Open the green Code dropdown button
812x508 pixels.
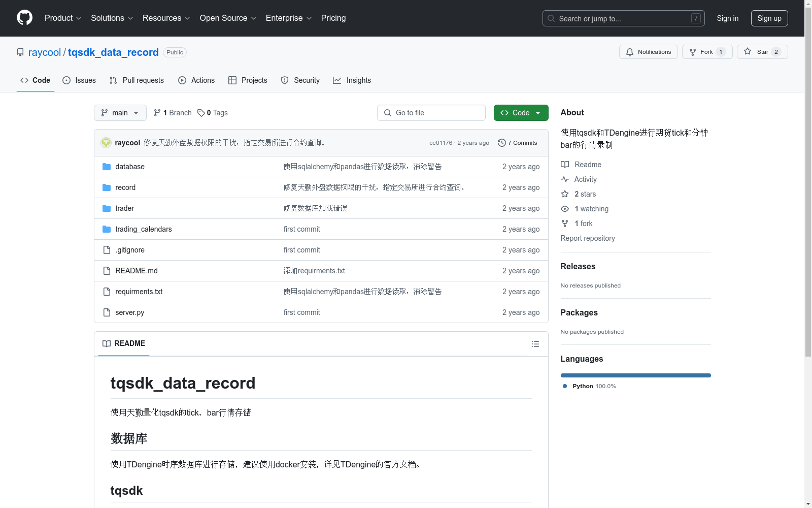coord(521,113)
